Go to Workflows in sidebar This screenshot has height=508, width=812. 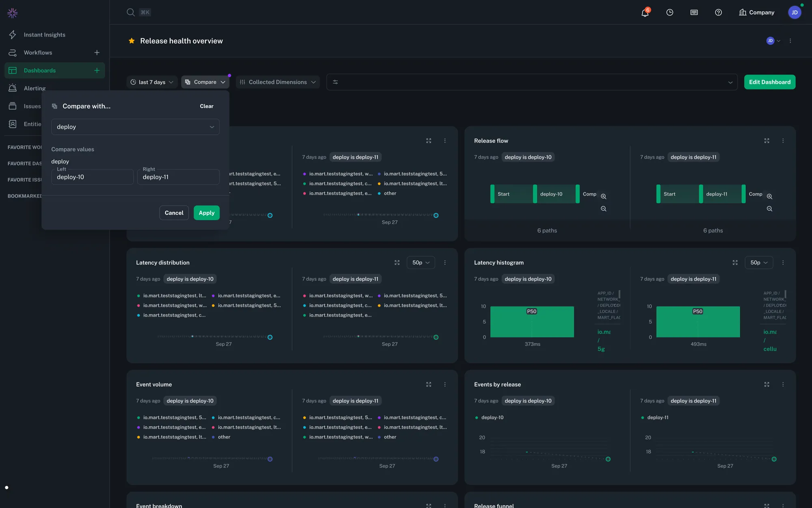pos(38,52)
